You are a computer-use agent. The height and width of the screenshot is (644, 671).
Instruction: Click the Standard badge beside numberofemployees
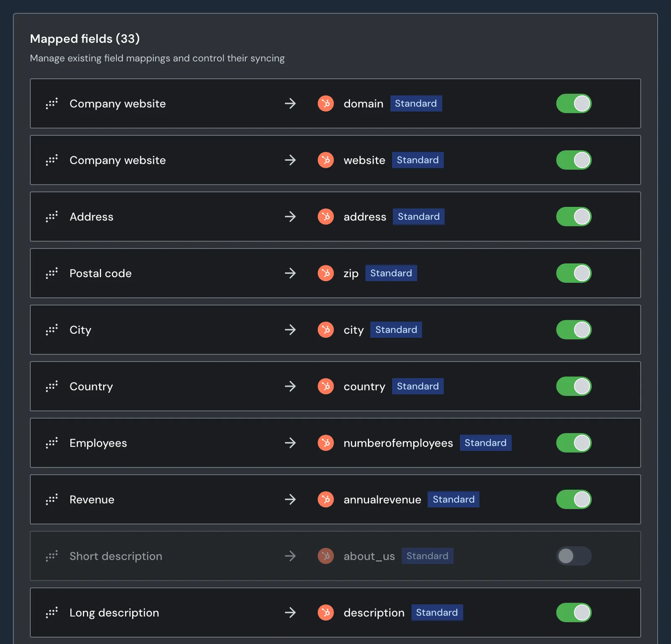click(x=486, y=443)
